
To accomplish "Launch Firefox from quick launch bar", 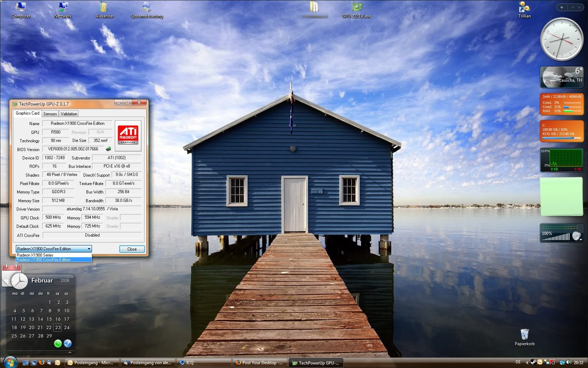I will click(42, 362).
